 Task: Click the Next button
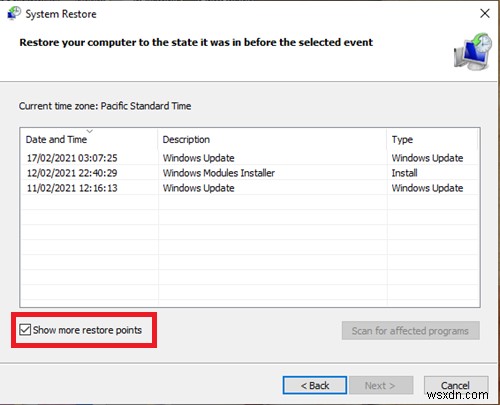[x=381, y=386]
